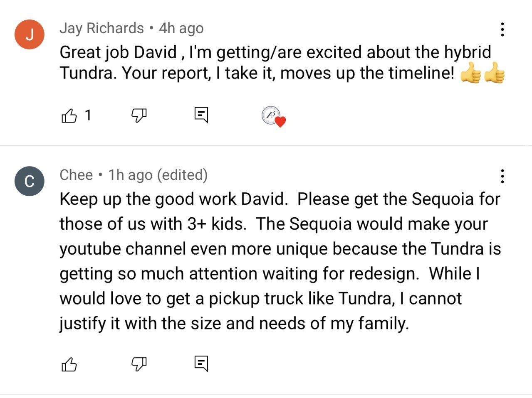Tap the 1h ago (edited) timestamp
Viewport: 532px width, 398px height.
[158, 175]
